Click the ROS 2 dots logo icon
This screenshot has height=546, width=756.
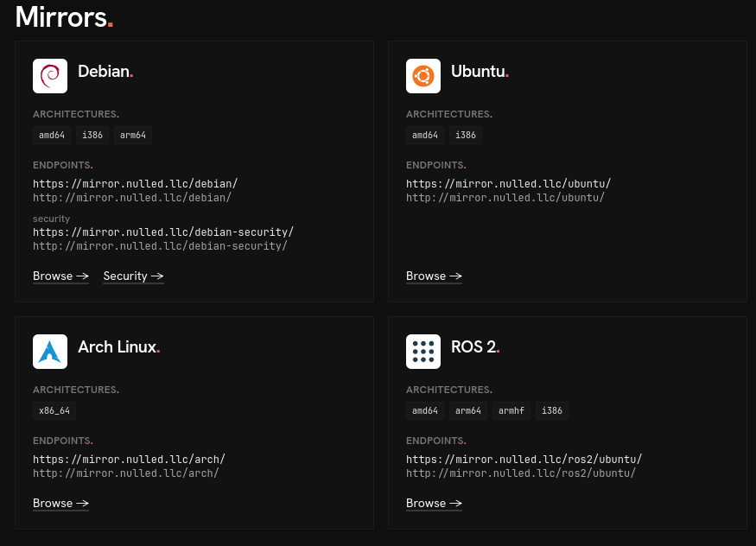(423, 352)
